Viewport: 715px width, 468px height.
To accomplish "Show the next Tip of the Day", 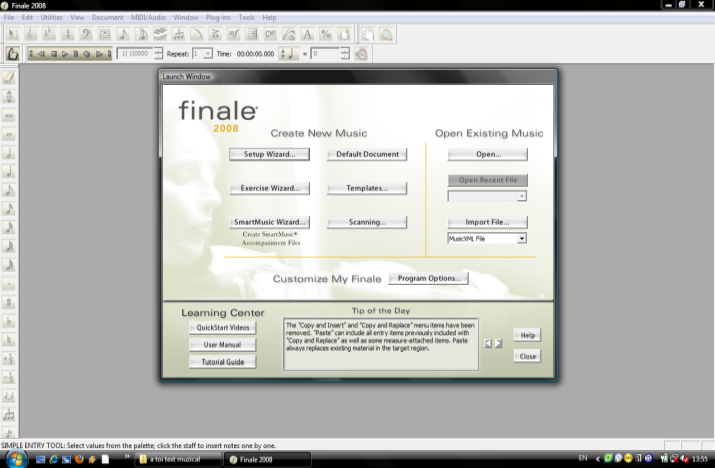I will (499, 343).
